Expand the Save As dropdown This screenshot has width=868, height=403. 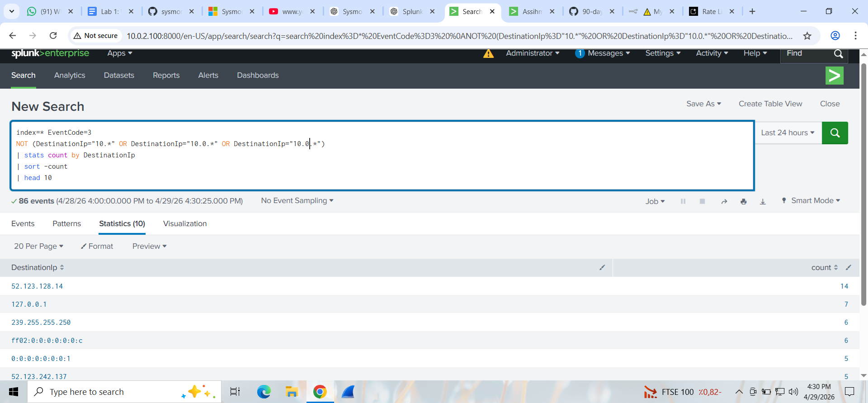click(x=703, y=104)
